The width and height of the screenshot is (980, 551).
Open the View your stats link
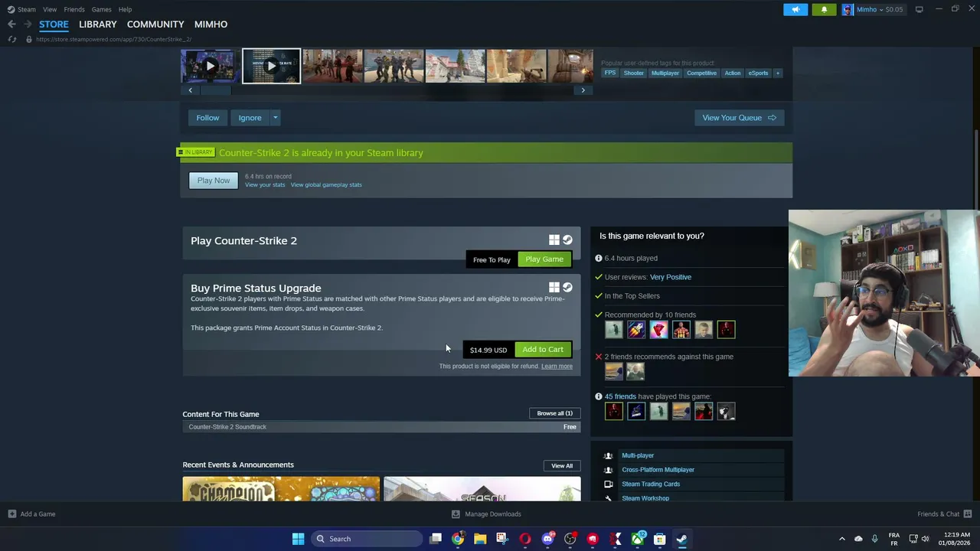(265, 185)
